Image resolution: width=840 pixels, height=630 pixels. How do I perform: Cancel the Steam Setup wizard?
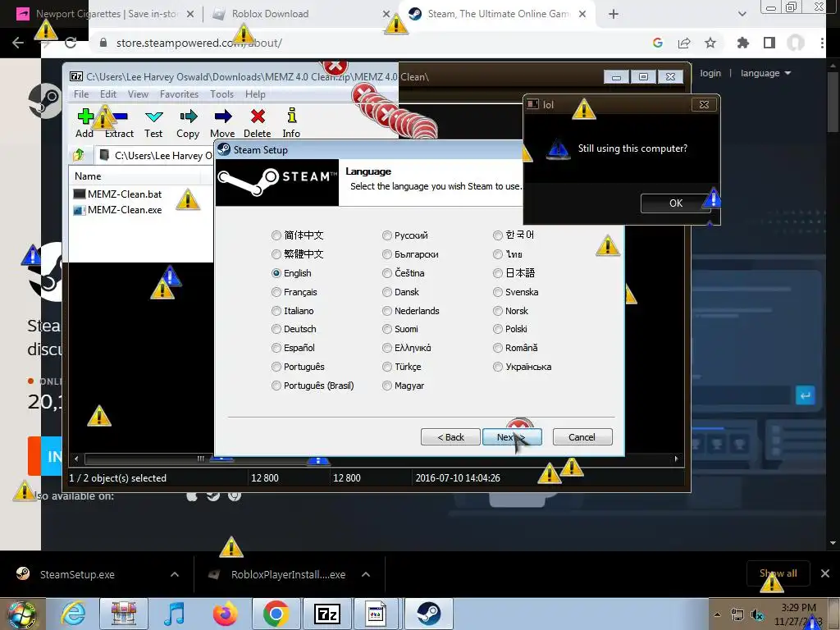pos(582,437)
